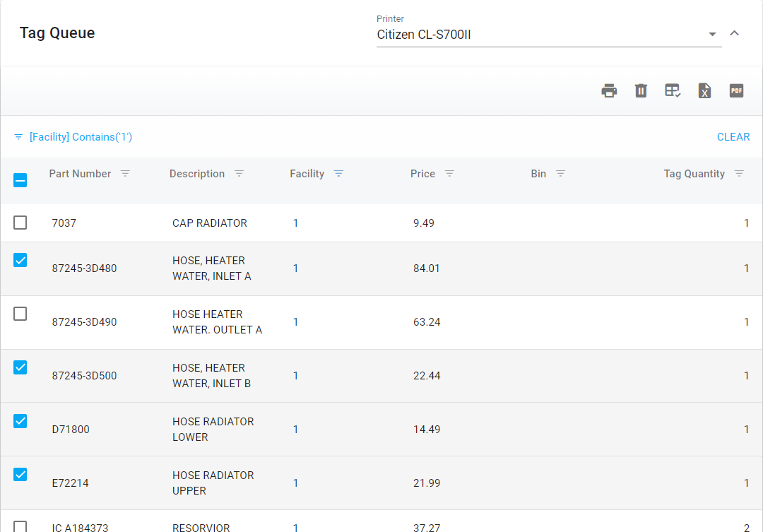Export queue to Excel file icon
Screen dimensions: 763x532
point(704,90)
